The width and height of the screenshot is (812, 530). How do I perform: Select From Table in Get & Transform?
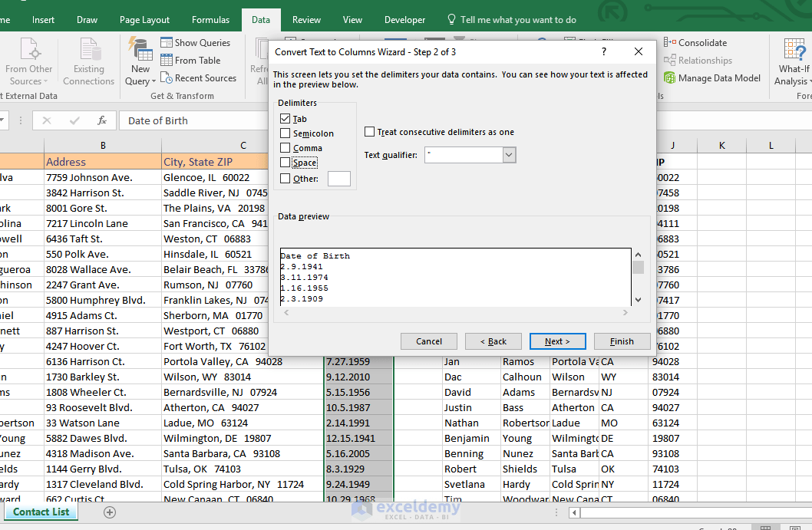[x=191, y=60]
